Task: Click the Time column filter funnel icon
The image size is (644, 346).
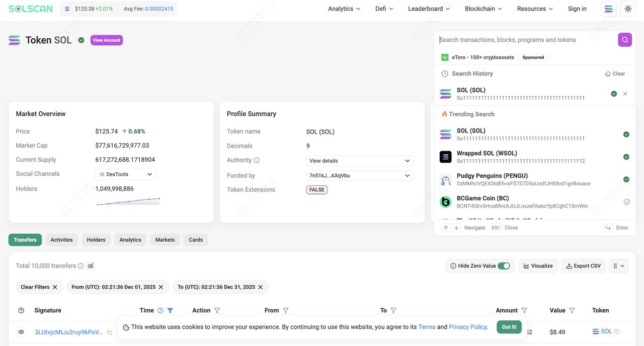Action: pos(170,311)
